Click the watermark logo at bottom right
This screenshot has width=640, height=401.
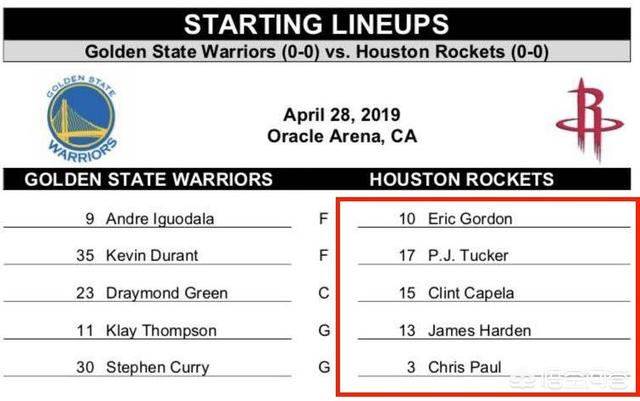pos(569,379)
